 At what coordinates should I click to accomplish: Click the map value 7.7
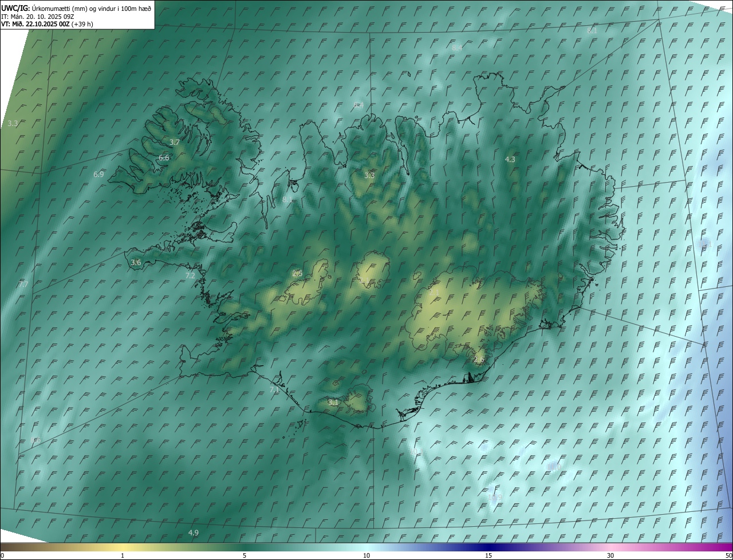click(23, 284)
